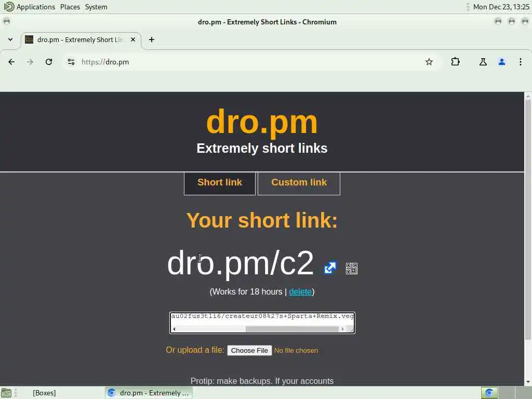The height and width of the screenshot is (399, 532).
Task: Click the text area's right scroll arrow
Action: click(x=342, y=329)
